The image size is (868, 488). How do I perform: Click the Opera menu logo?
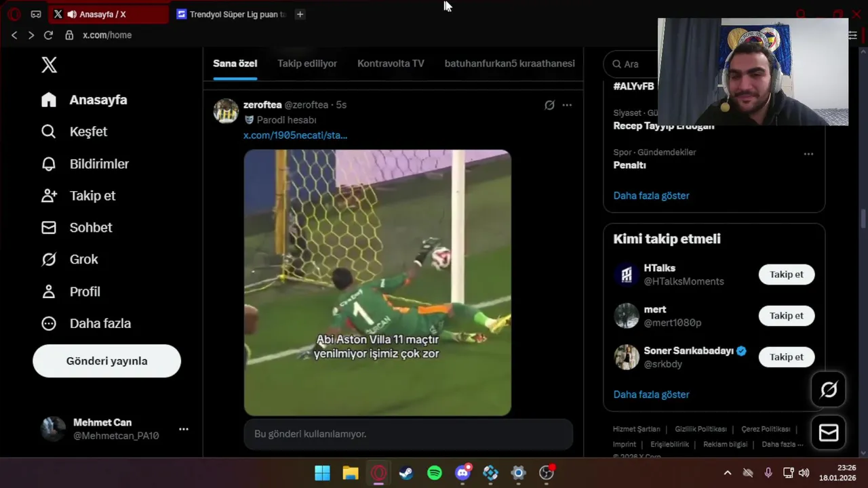point(14,14)
